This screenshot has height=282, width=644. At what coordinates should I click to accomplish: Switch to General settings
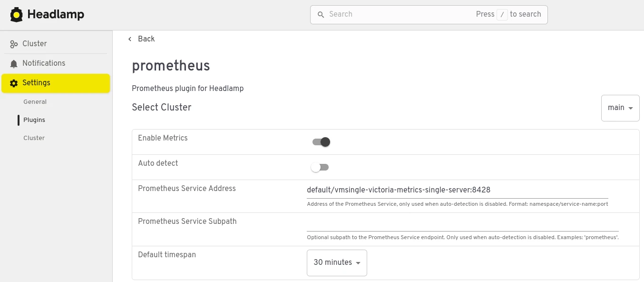coord(35,101)
